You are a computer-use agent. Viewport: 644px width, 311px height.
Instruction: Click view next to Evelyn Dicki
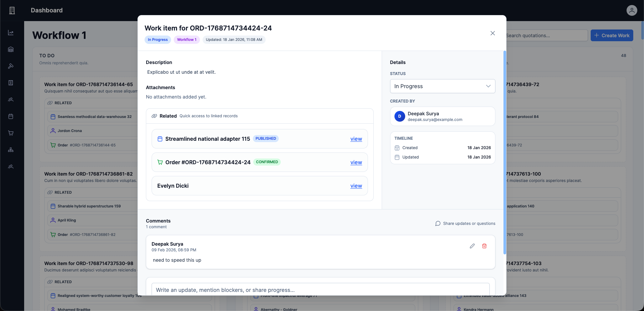356,186
